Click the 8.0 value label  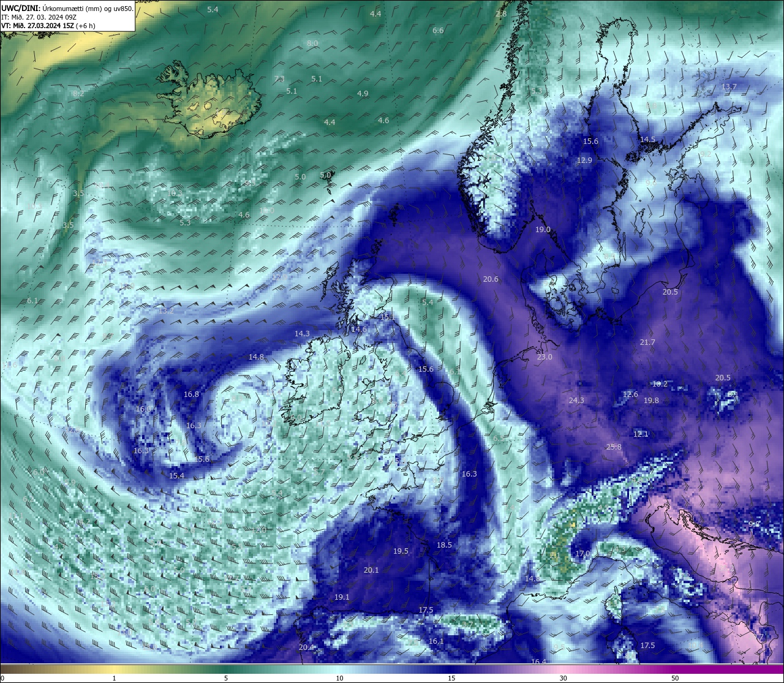coord(312,43)
